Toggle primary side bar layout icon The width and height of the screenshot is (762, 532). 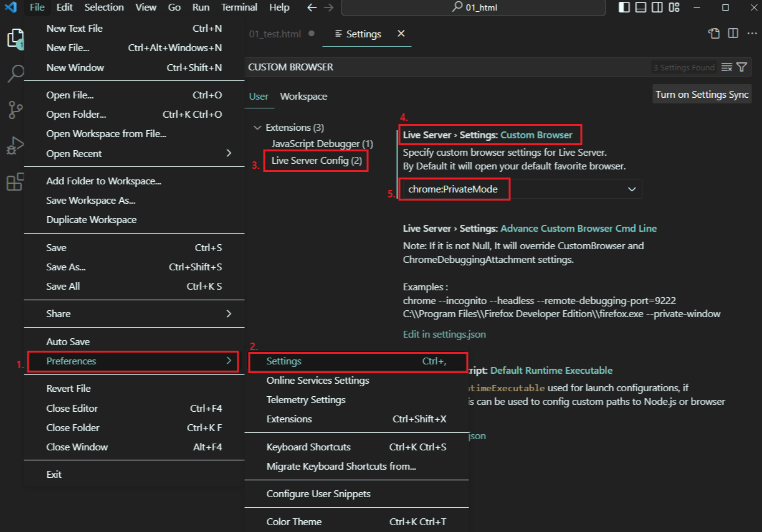click(x=624, y=7)
